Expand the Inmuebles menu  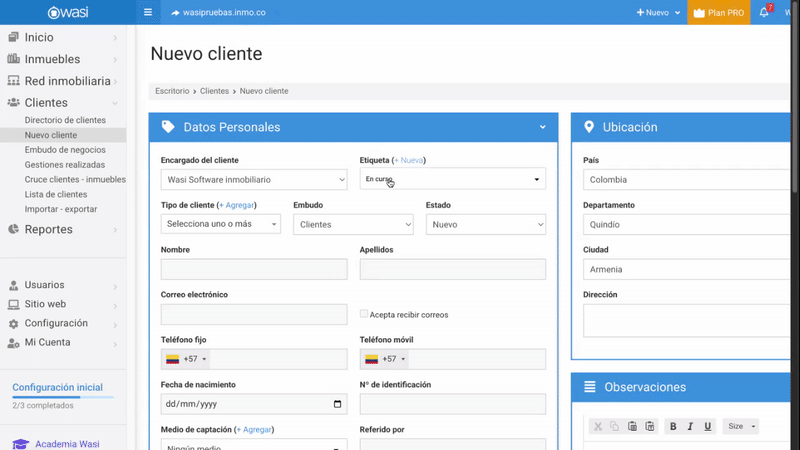(x=115, y=60)
